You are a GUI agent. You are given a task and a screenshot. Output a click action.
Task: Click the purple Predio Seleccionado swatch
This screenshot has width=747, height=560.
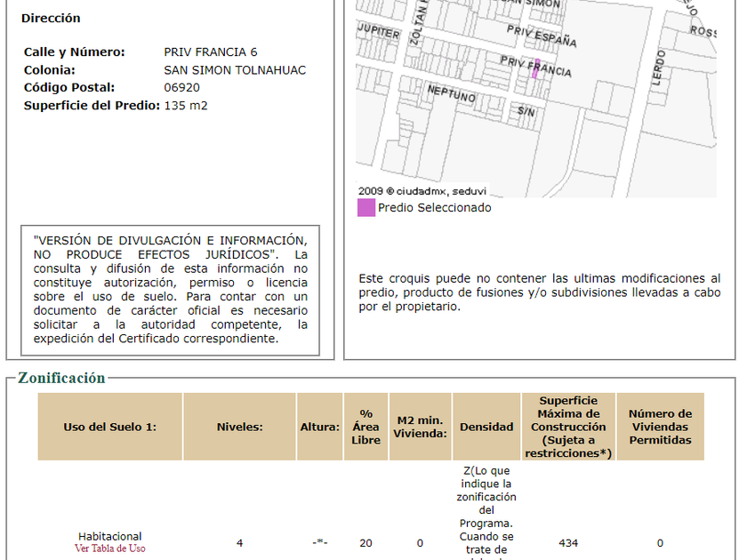pyautogui.click(x=366, y=208)
